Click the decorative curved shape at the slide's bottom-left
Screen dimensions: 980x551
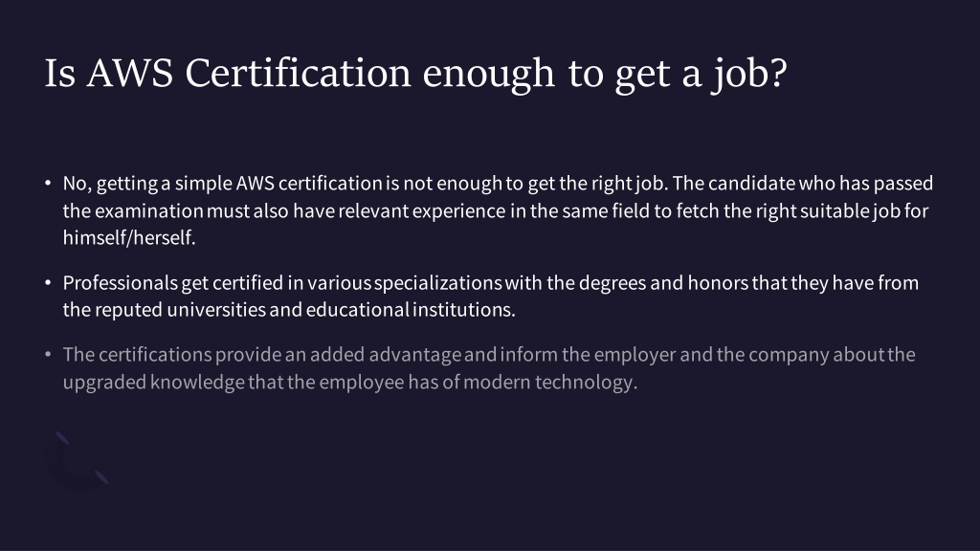[x=78, y=460]
